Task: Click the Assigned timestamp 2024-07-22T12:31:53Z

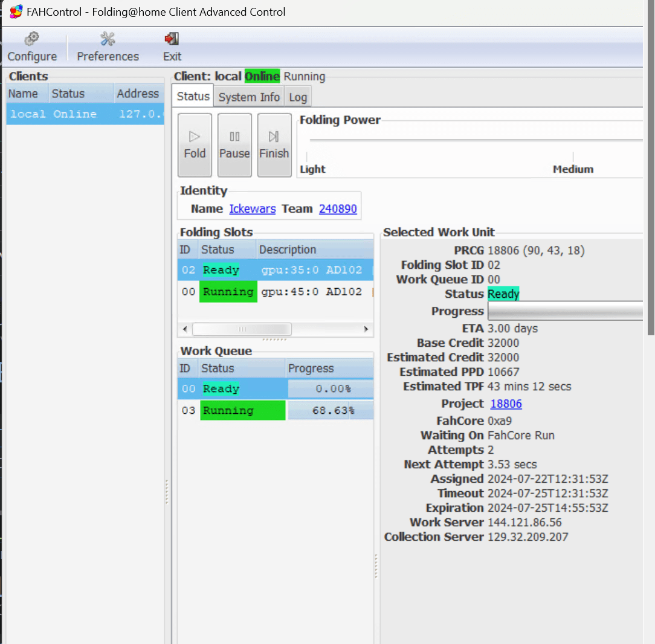Action: pos(547,478)
